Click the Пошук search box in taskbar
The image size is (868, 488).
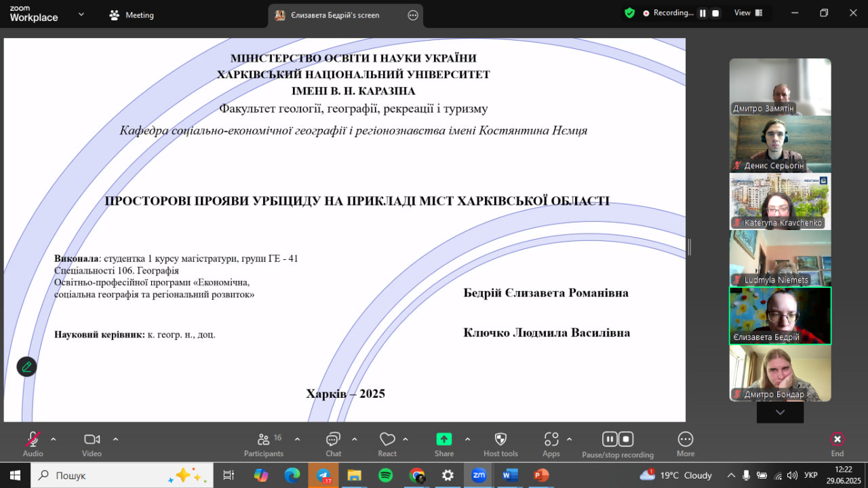coord(122,475)
